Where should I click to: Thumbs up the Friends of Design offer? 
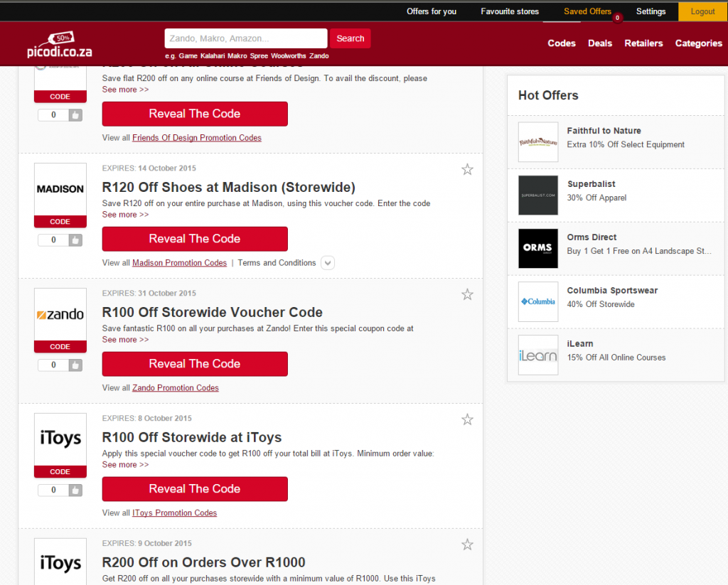75,115
